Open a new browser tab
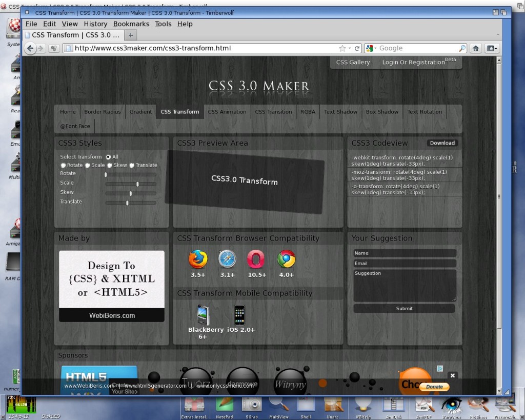 [x=131, y=35]
